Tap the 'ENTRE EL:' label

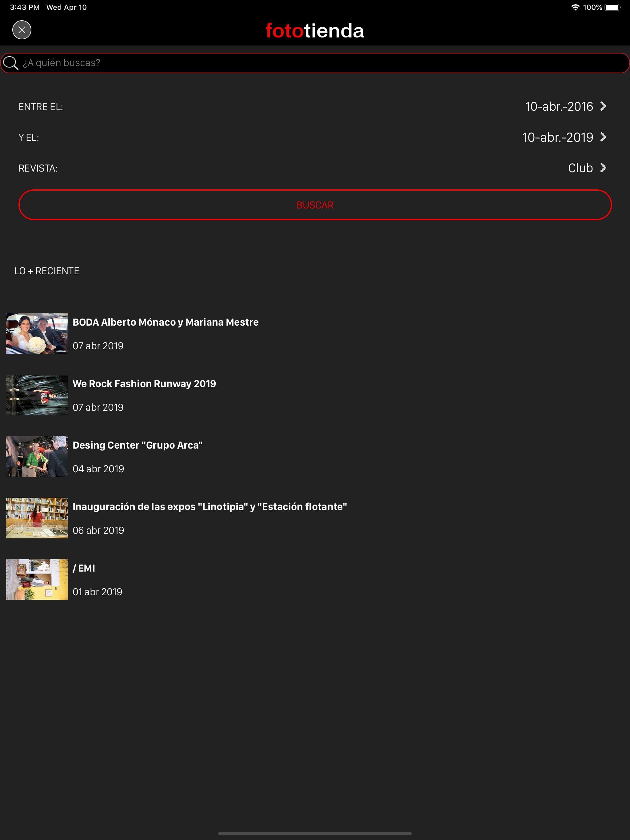pyautogui.click(x=41, y=107)
